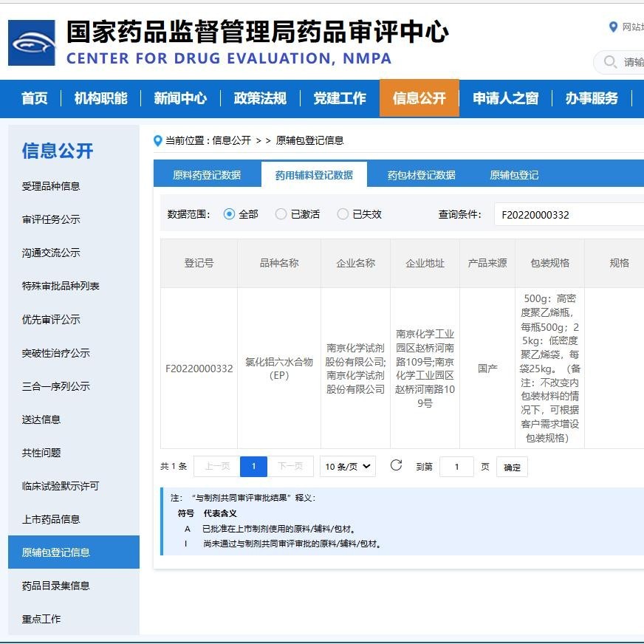Screen dimensions: 644x644
Task: Open 重点工作 in sidebar
Action: click(41, 620)
